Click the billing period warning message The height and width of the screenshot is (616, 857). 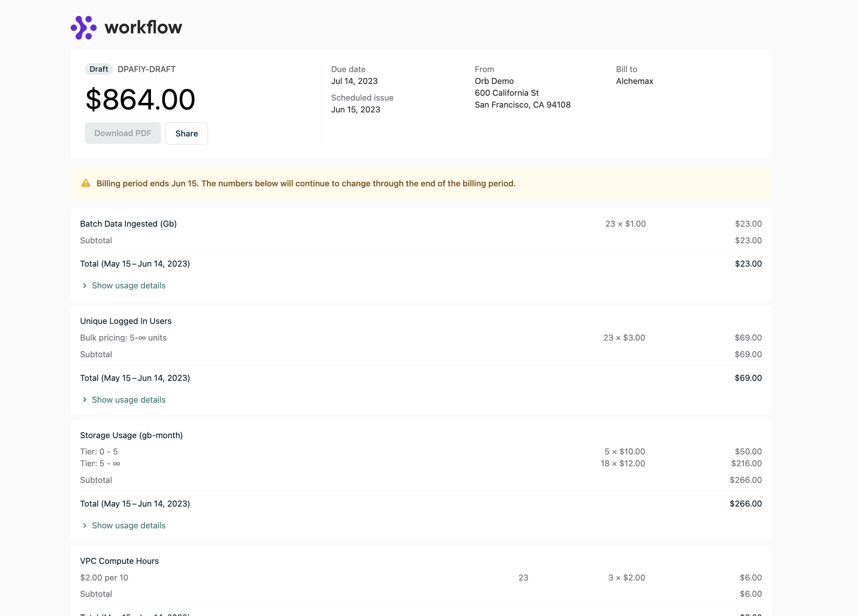pos(306,183)
